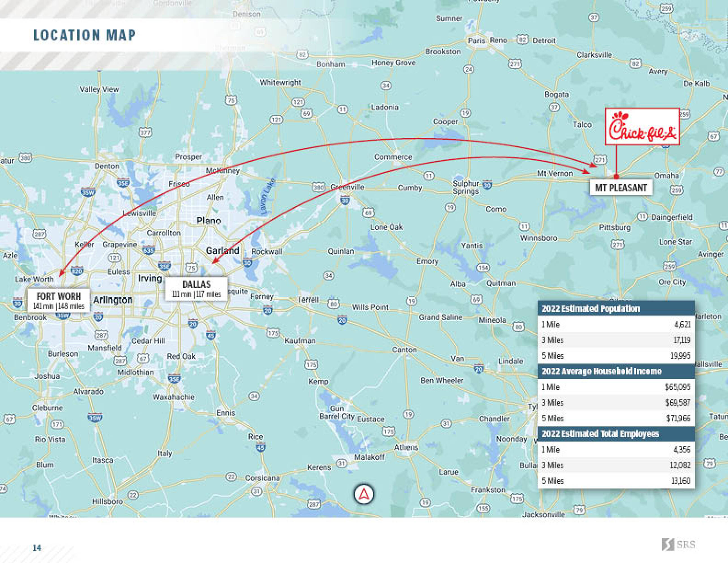The height and width of the screenshot is (563, 728).
Task: Click the Interstate 45 shield near Rice
Action: click(261, 448)
